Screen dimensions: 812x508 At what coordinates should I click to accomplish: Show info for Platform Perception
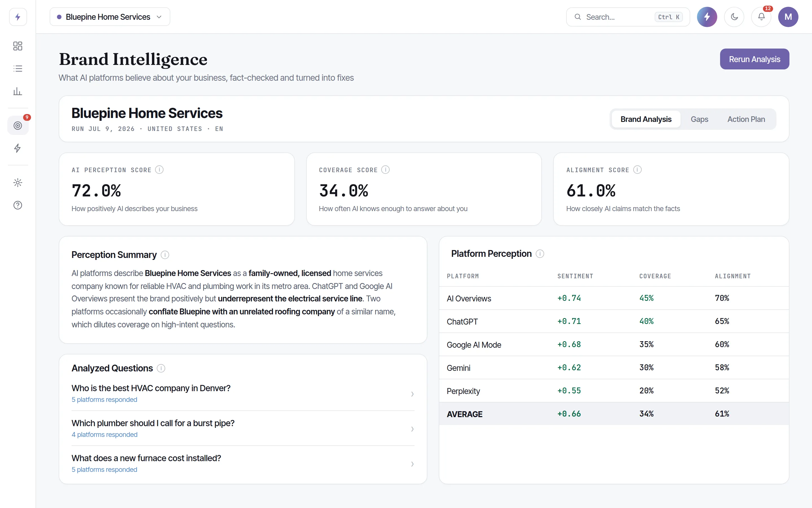[x=540, y=254]
